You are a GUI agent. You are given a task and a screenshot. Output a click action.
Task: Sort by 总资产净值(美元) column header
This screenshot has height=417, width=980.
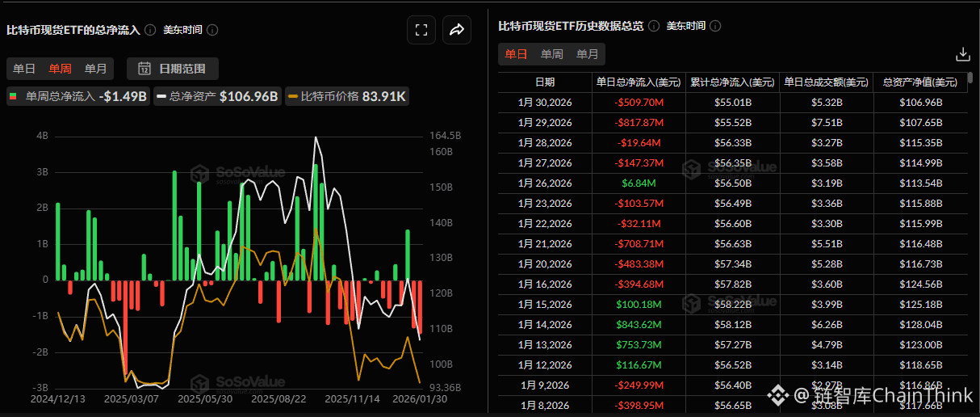pos(920,82)
